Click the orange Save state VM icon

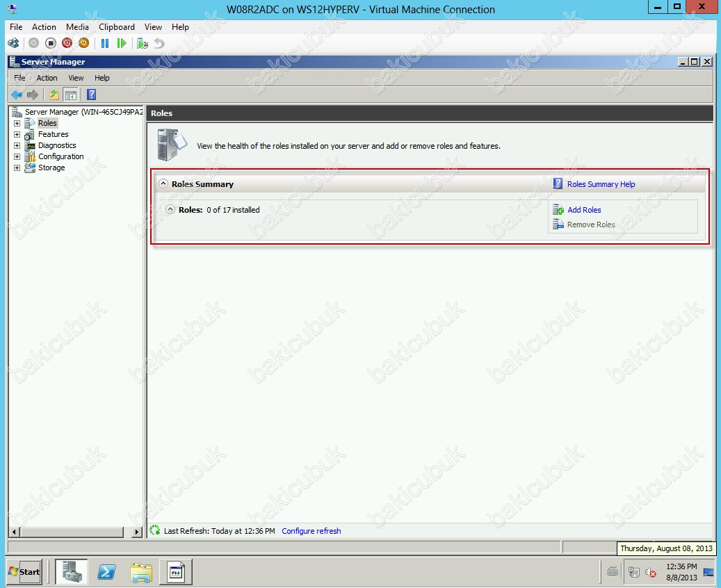83,43
